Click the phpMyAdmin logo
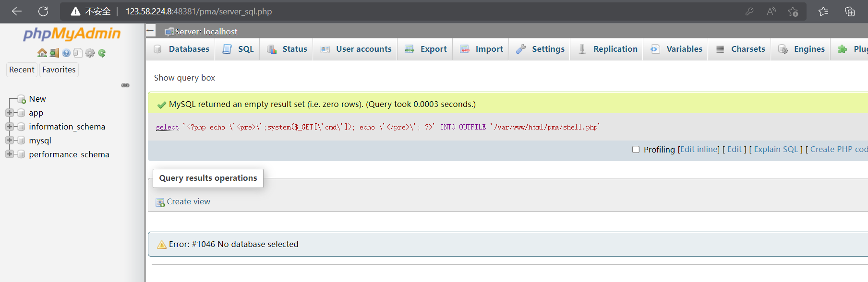Screen dimensions: 868x282 tap(72, 34)
